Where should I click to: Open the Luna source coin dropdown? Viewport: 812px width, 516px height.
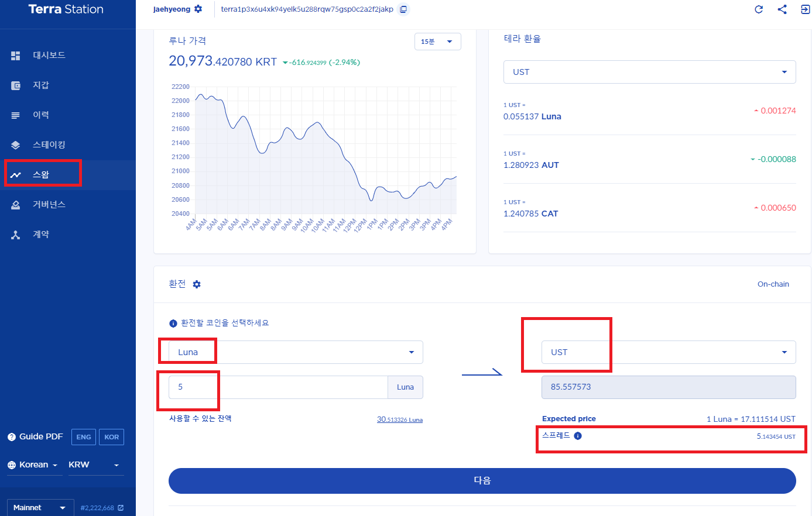pyautogui.click(x=296, y=352)
